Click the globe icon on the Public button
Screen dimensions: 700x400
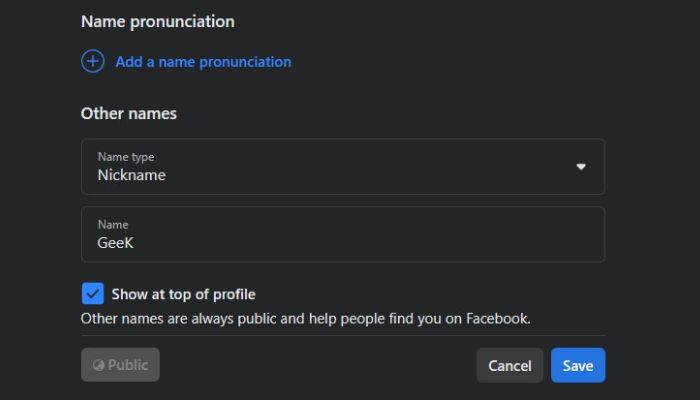99,365
